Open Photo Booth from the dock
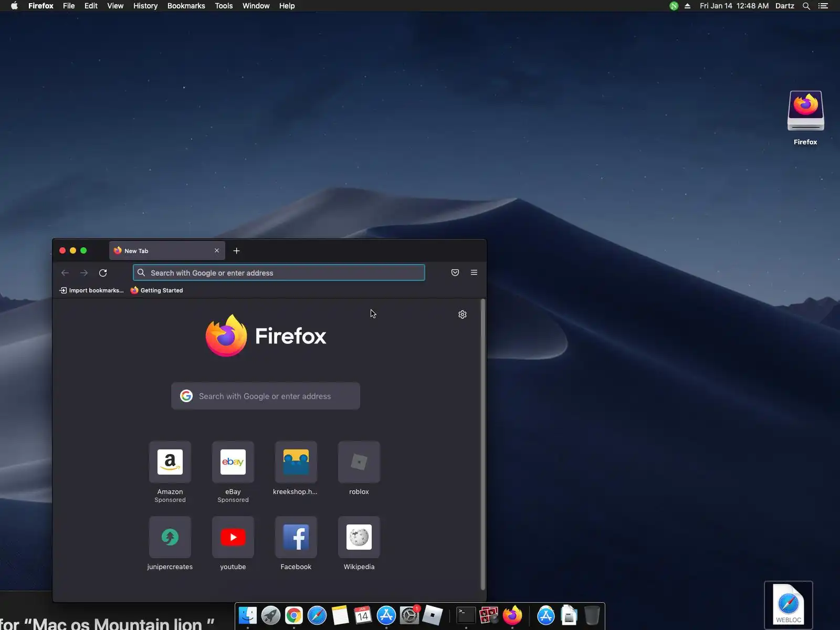The width and height of the screenshot is (840, 630). coord(489,615)
